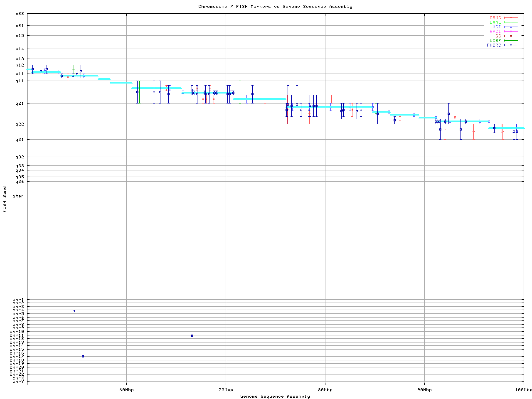The image size is (532, 399).
Task: Click the chart title text
Action: (x=275, y=7)
